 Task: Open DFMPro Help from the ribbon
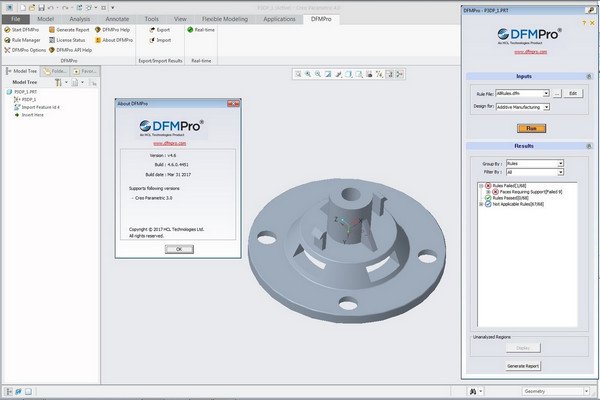[112, 29]
